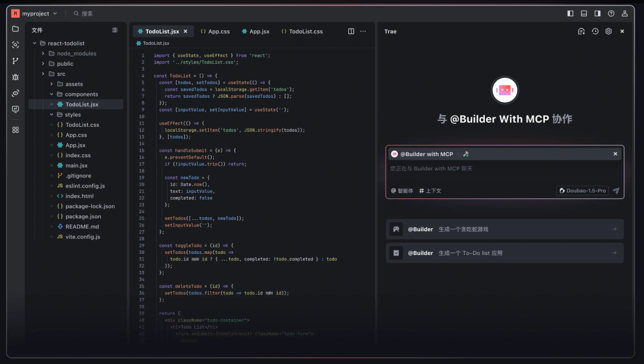Switch to the App.jsx tab
This screenshot has width=644, height=364.
(255, 31)
